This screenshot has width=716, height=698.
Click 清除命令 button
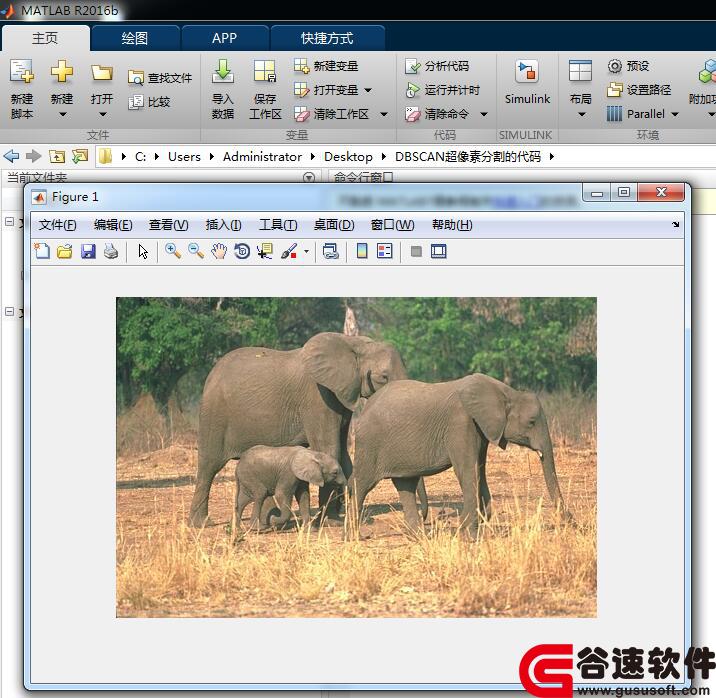point(437,114)
